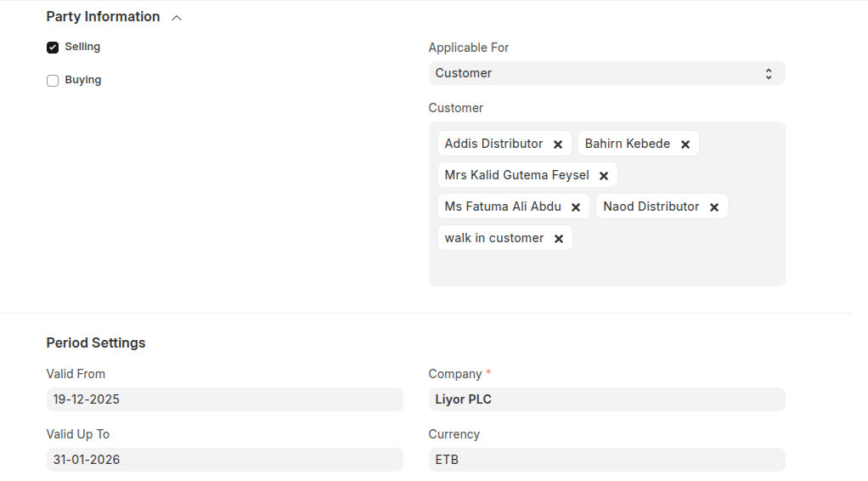The height and width of the screenshot is (481, 868).
Task: Delete the Mrs Kalid Gutema Feysel tag
Action: 604,176
